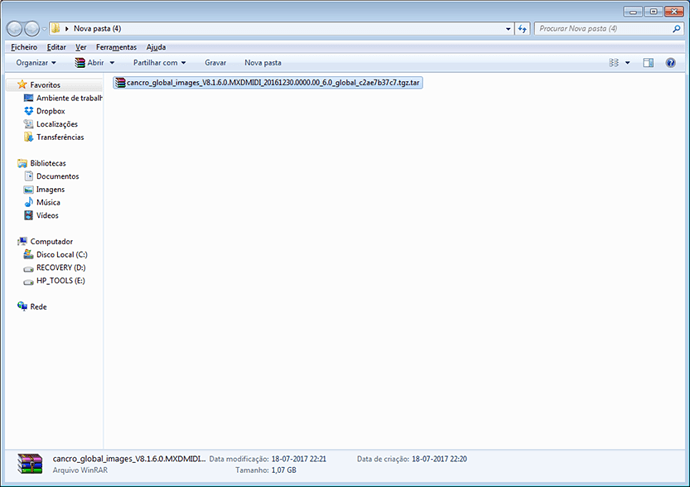
Task: Click the Help question mark icon
Action: pos(670,62)
